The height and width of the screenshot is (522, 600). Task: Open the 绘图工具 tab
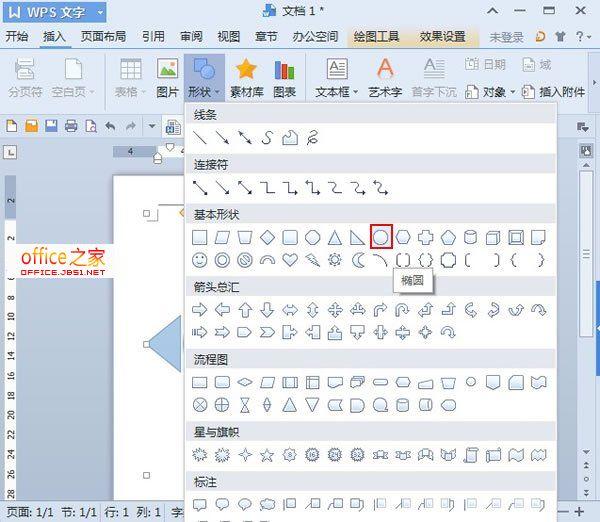coord(376,36)
